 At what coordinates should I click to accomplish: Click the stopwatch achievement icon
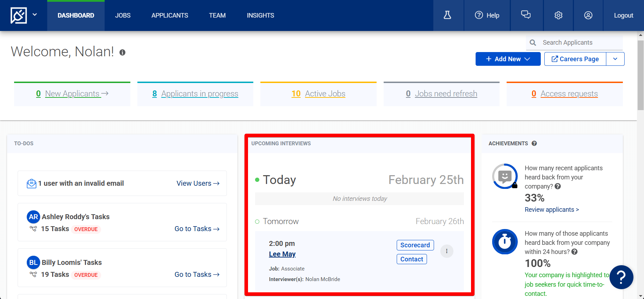505,242
